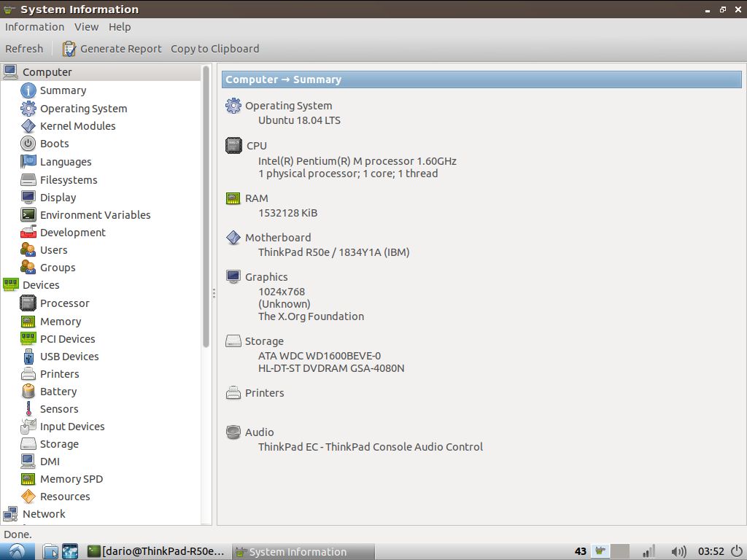The width and height of the screenshot is (747, 560).
Task: Refresh the system information
Action: (24, 49)
